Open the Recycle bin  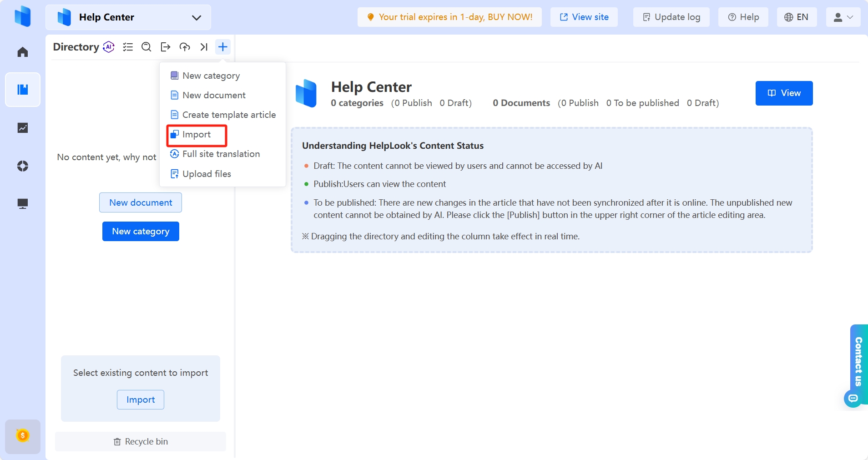[141, 441]
